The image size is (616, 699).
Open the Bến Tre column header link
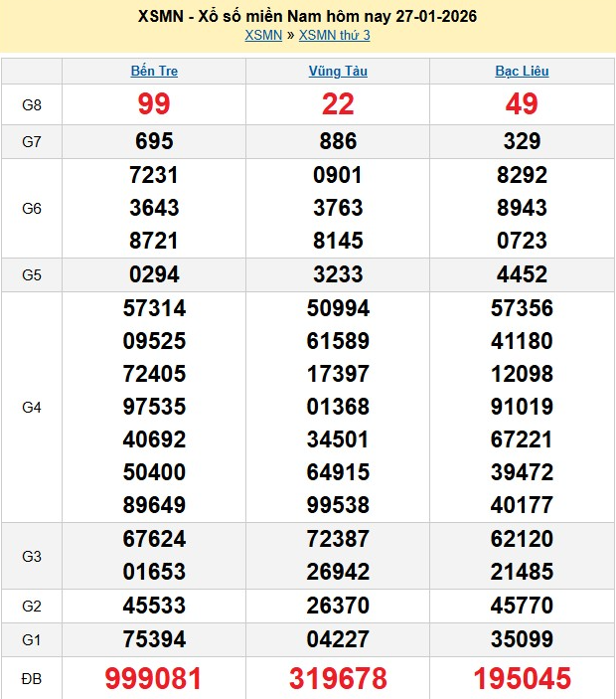(x=154, y=72)
